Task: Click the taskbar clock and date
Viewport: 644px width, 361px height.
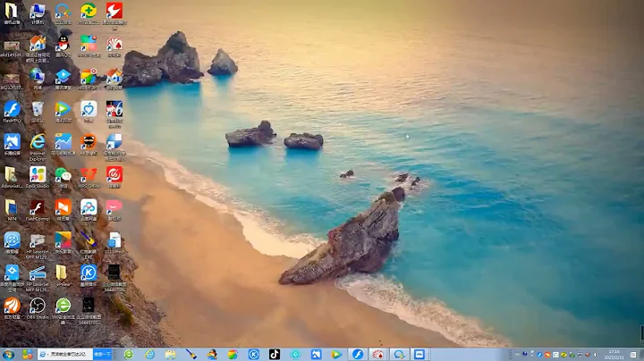Action: pos(614,355)
